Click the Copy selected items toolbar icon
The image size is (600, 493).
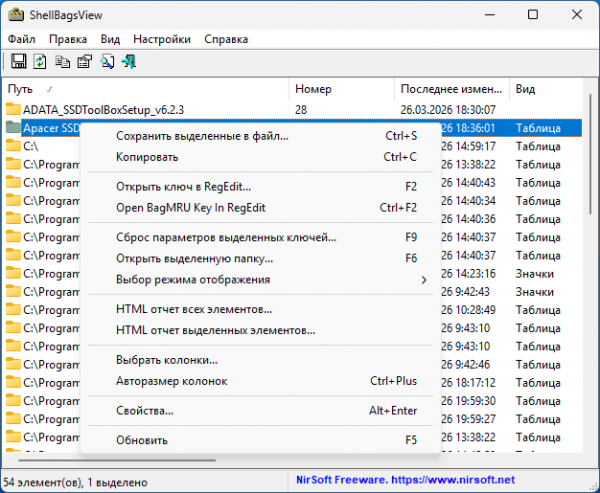coord(62,61)
